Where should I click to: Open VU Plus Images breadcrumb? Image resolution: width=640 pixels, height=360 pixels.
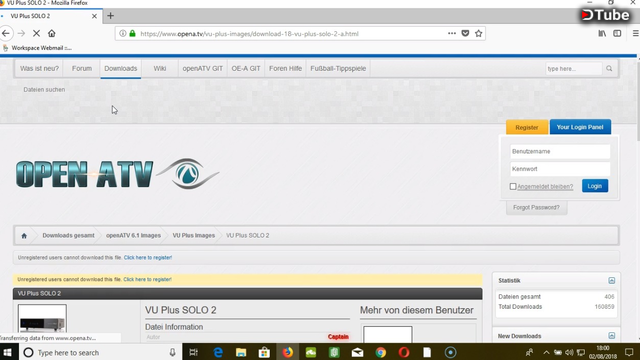pos(193,236)
